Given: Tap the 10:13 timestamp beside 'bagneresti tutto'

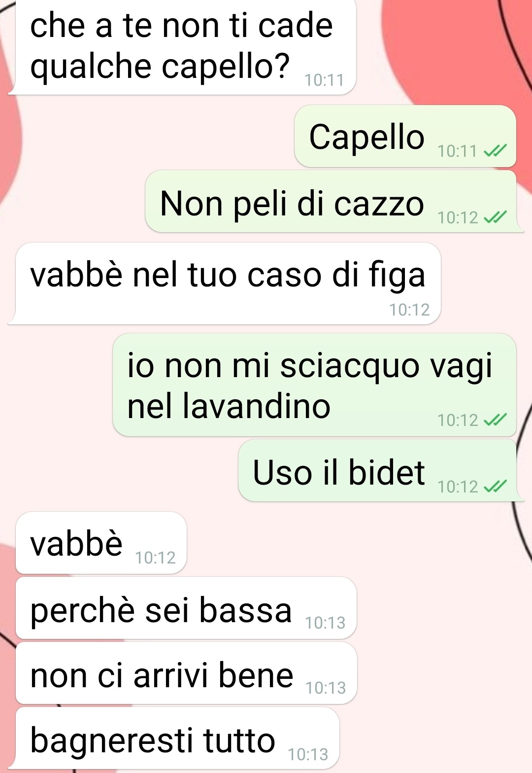Looking at the screenshot, I should (308, 754).
